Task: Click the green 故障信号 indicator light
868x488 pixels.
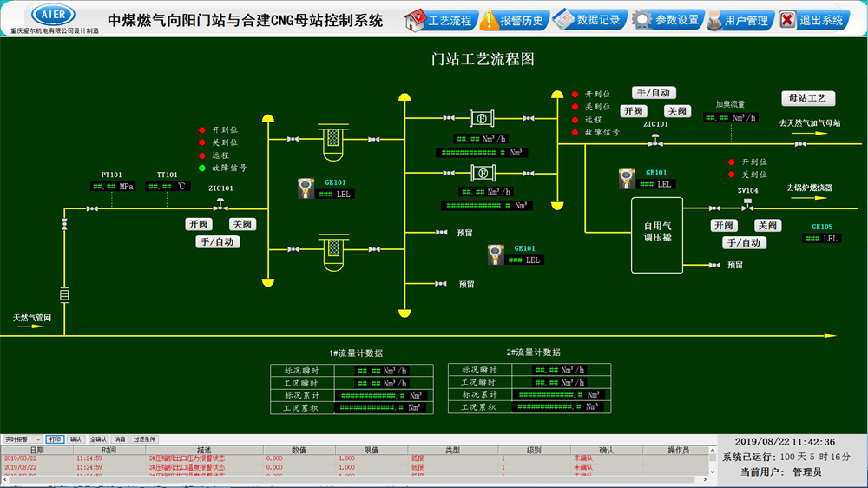Action: [x=202, y=168]
